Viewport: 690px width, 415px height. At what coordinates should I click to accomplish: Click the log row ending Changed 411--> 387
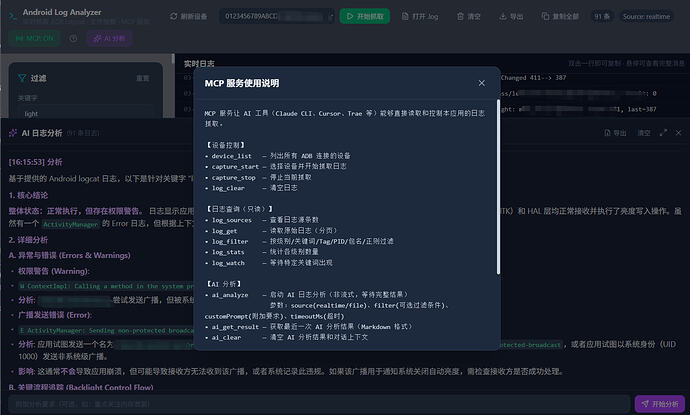[x=533, y=77]
